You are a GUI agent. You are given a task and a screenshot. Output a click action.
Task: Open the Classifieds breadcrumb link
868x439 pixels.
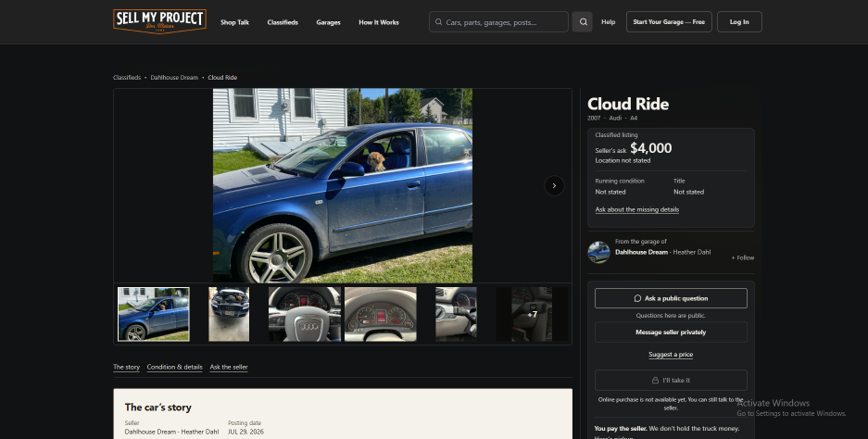(x=127, y=78)
